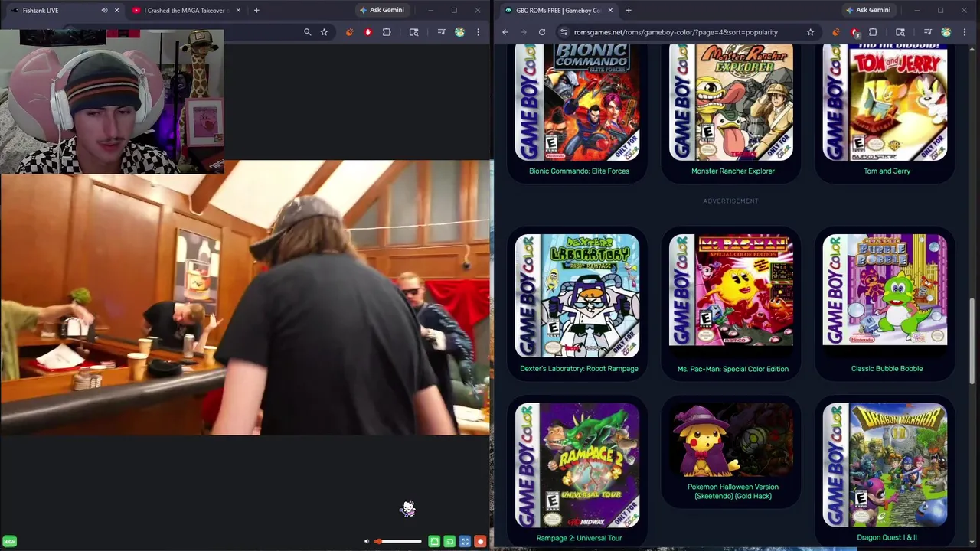Click the 'Classic Bubble Bobble' title link
This screenshot has height=551, width=980.
tap(887, 368)
